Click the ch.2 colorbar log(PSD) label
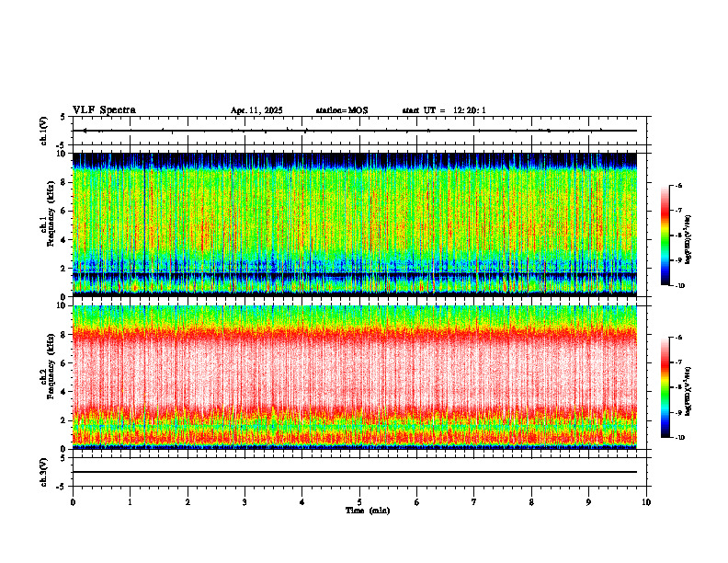 coord(688,391)
